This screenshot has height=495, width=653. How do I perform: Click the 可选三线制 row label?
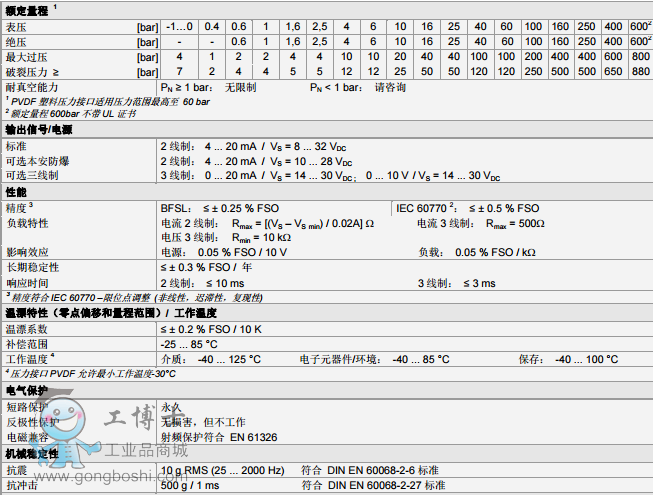32,175
